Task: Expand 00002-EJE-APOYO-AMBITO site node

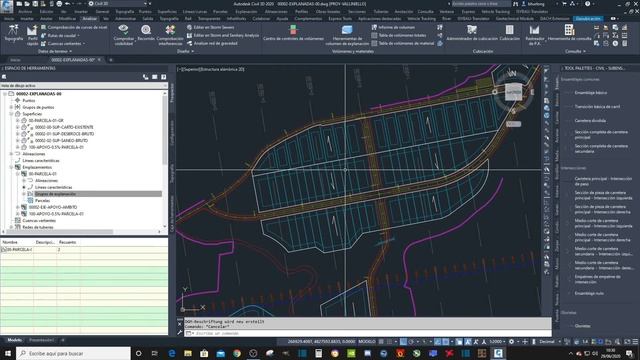Action: [18, 207]
